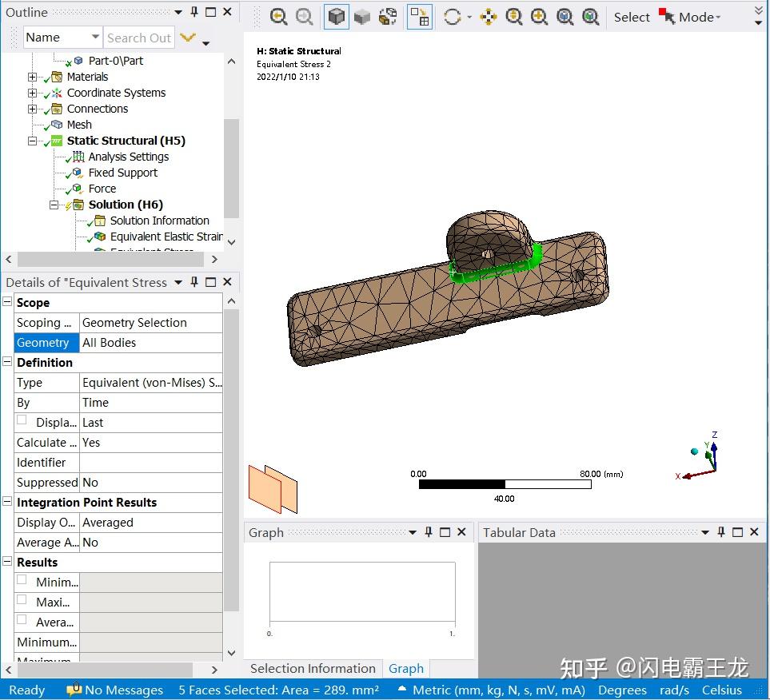Click the greyed Next View zoom icon
This screenshot has height=700, width=770.
(305, 18)
